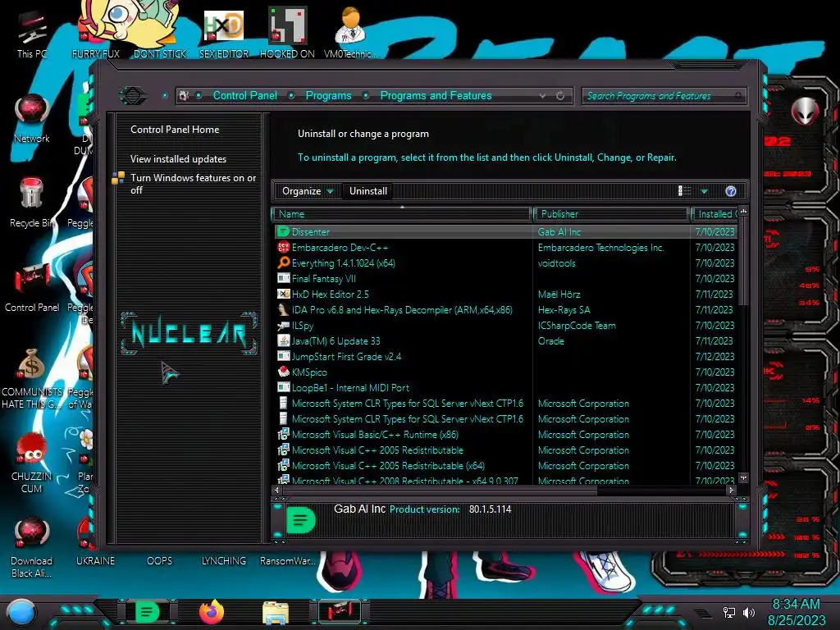This screenshot has width=840, height=630.
Task: Open Download Black Ali... desktop shortcut
Action: point(32,546)
